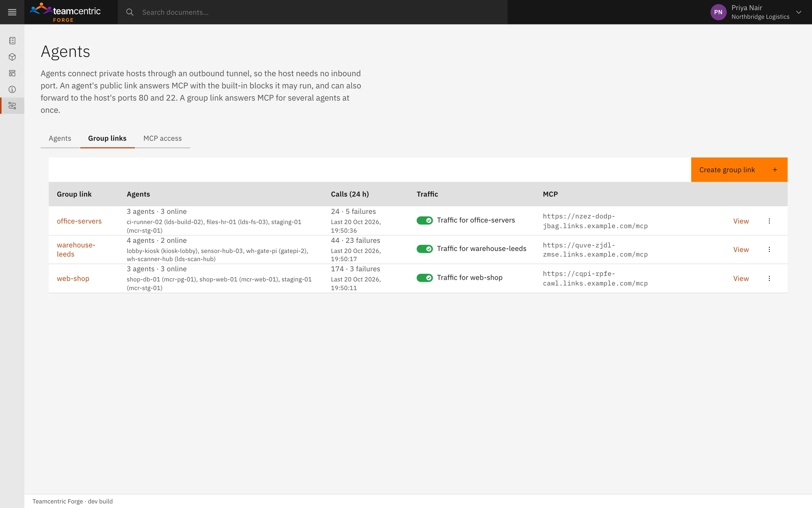Click the Group link column header
812x508 pixels.
pos(74,194)
